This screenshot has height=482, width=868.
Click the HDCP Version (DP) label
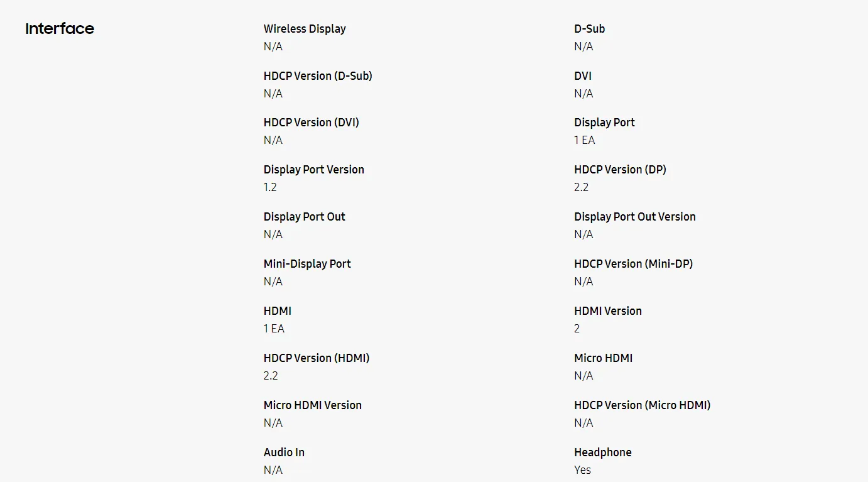(620, 170)
